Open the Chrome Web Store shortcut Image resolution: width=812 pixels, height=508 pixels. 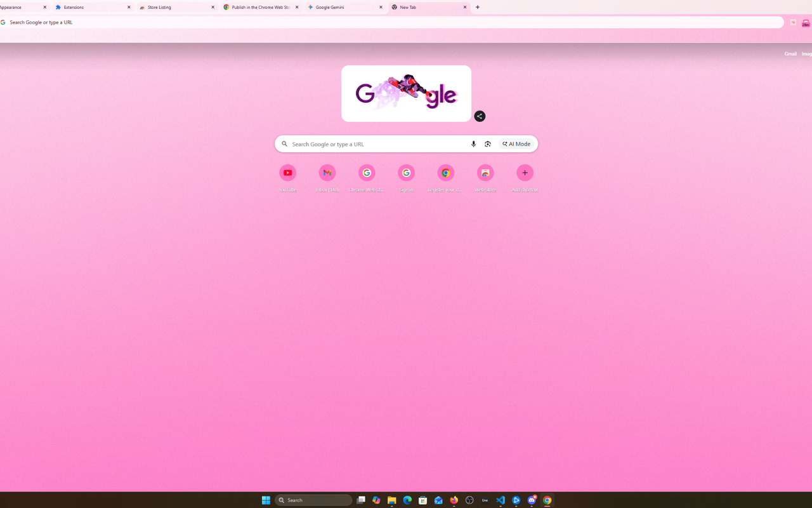click(367, 172)
